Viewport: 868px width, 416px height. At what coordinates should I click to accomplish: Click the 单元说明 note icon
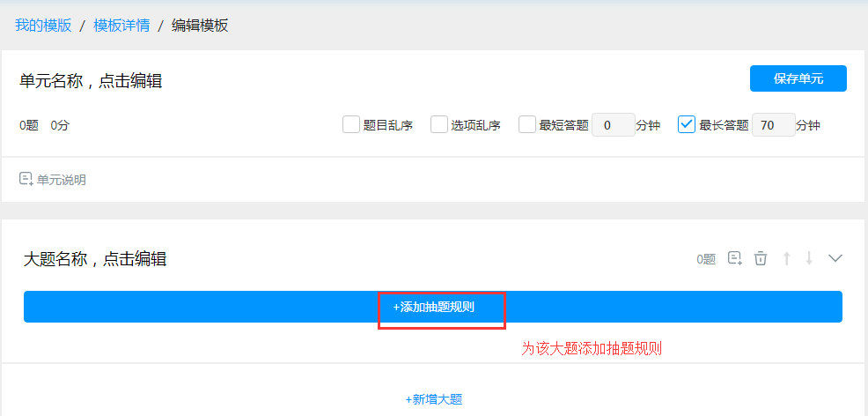(x=26, y=179)
